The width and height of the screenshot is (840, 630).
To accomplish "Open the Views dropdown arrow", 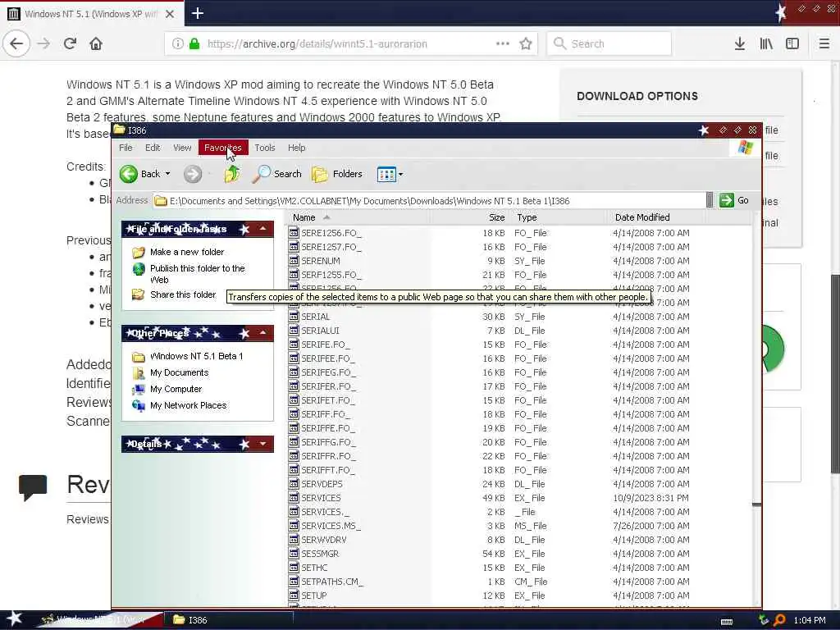I will 400,174.
